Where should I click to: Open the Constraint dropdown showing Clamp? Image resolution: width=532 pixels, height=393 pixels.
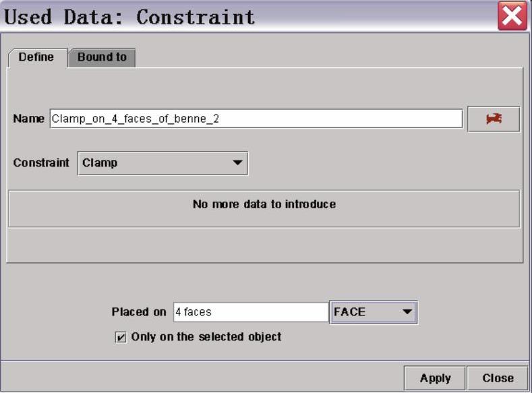(162, 163)
